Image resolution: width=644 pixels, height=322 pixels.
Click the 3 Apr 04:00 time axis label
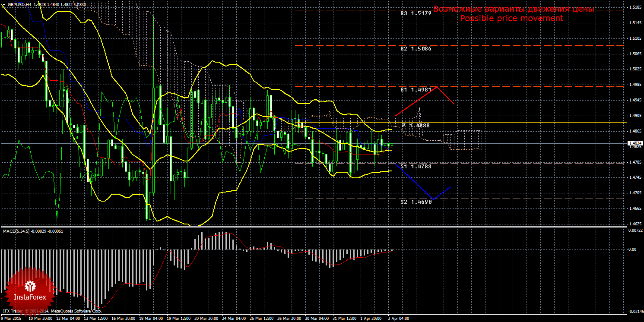pyautogui.click(x=397, y=319)
